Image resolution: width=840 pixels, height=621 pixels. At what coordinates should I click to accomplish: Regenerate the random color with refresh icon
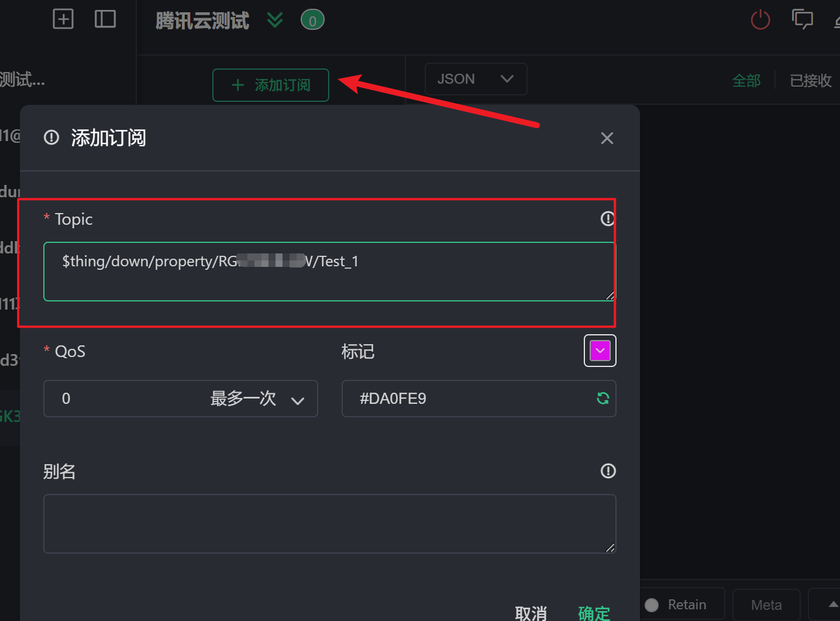pos(603,399)
